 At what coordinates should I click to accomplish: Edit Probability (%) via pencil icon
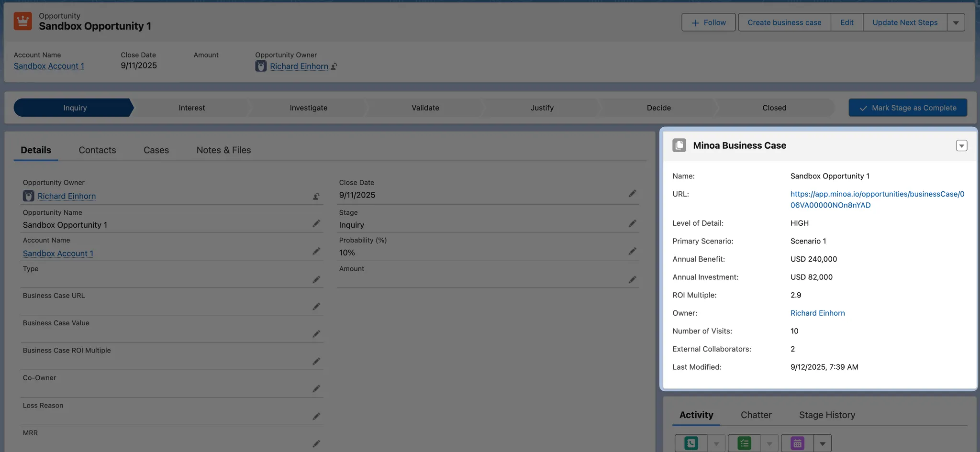[x=633, y=251]
